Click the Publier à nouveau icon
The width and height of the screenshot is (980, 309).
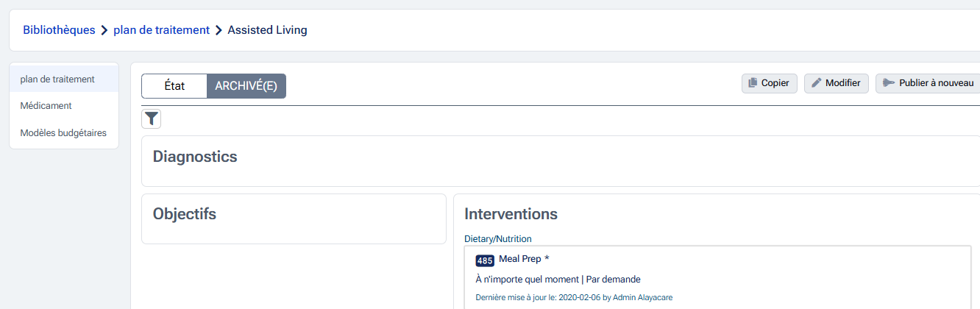click(888, 83)
